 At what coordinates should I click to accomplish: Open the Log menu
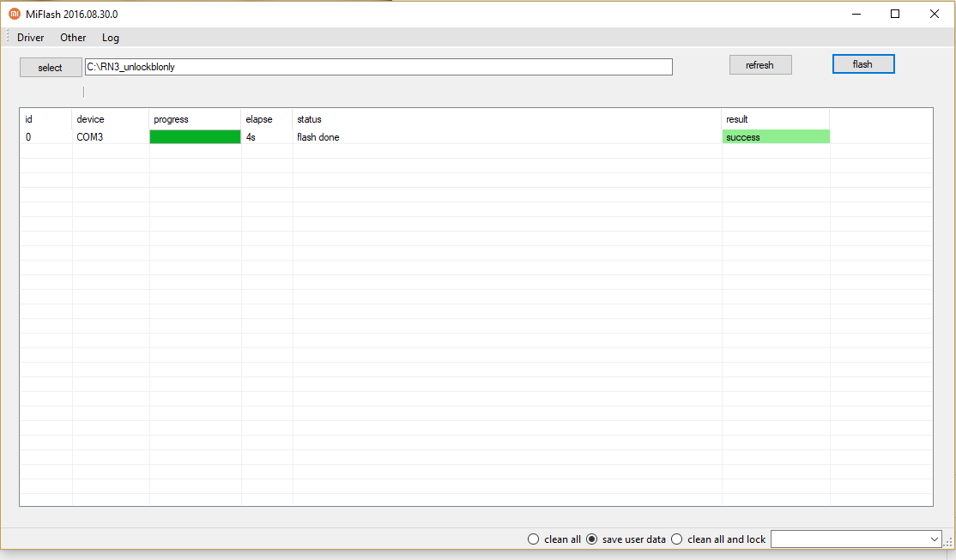point(111,38)
